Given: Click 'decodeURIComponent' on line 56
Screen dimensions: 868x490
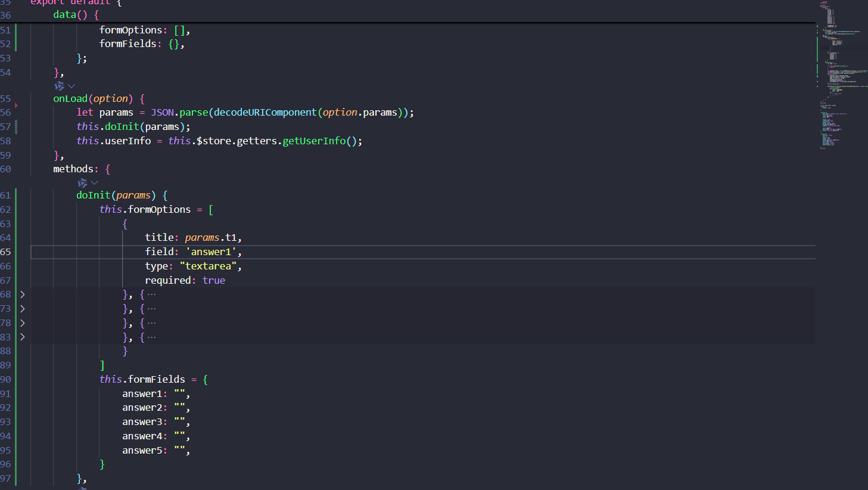Looking at the screenshot, I should coord(265,113).
